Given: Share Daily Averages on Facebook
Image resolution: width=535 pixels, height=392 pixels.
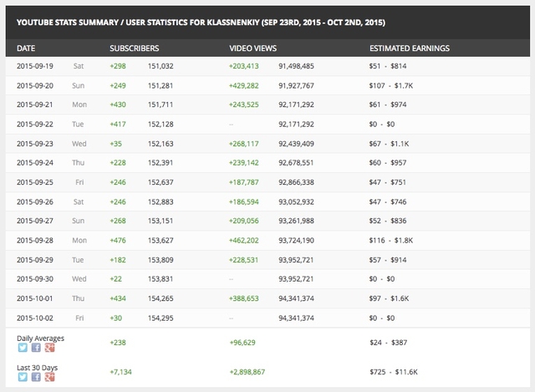Looking at the screenshot, I should (36, 348).
